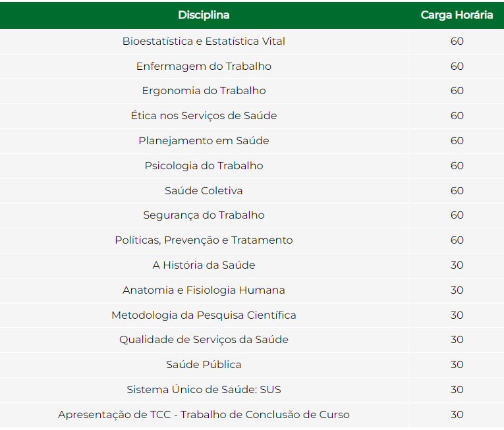Select the Saúde Coletiva discipline

click(204, 190)
